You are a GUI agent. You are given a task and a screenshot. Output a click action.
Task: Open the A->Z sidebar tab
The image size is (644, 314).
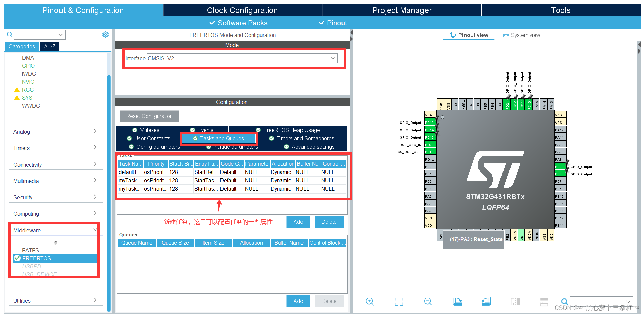click(49, 46)
